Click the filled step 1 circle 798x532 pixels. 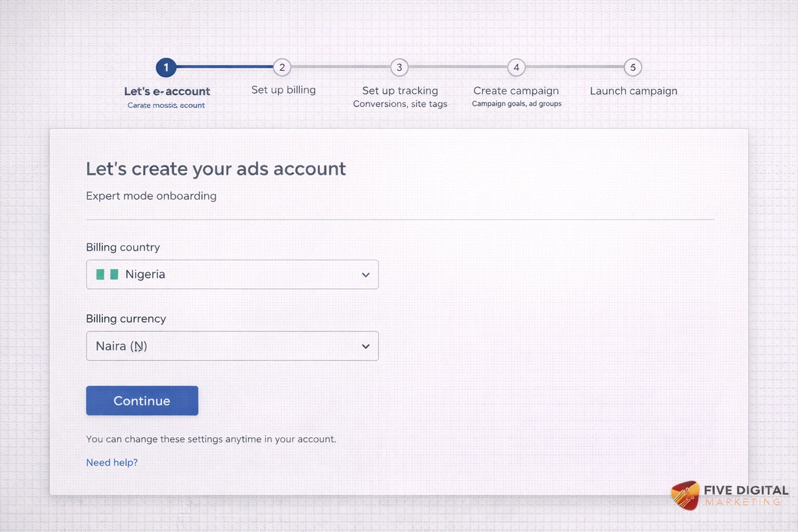coord(166,67)
